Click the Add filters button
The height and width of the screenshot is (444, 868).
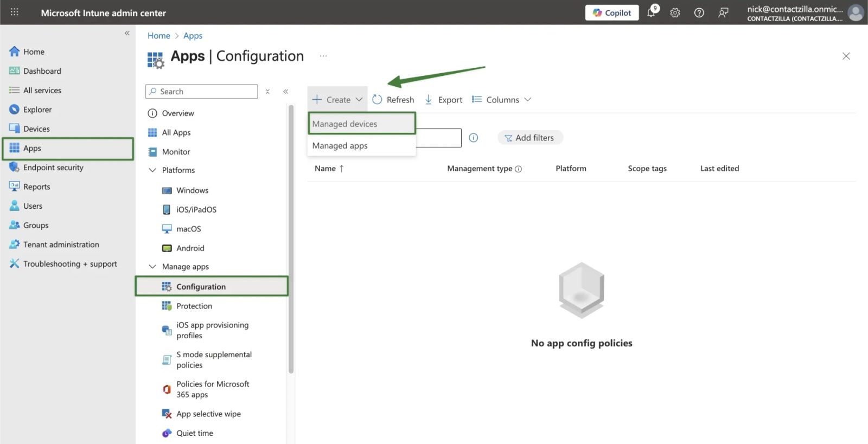pos(530,138)
